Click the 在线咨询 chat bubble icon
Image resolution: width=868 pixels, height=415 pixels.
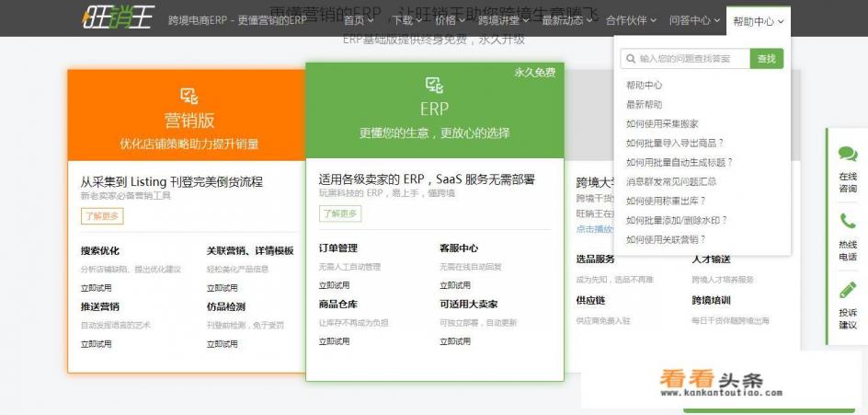(847, 155)
